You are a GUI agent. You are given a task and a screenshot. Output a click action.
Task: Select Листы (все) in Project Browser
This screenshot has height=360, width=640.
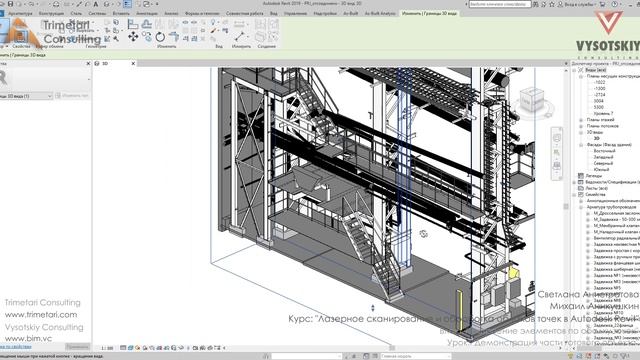596,189
